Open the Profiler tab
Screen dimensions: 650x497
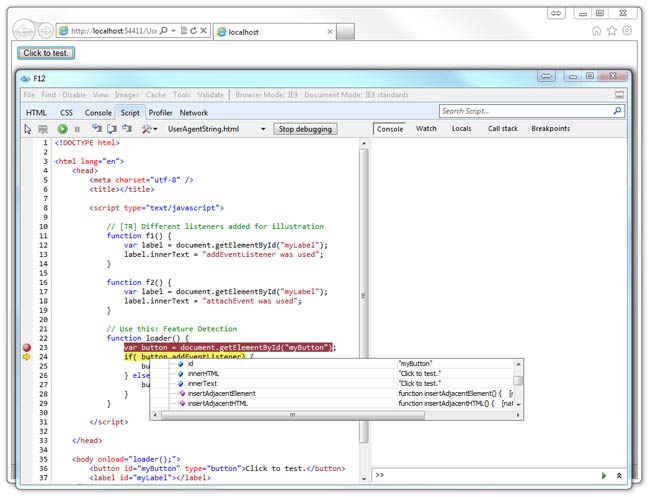pos(160,113)
